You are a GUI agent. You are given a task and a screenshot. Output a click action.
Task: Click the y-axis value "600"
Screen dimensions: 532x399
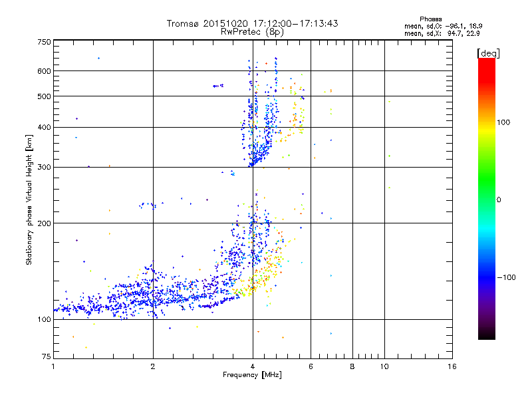coord(44,71)
